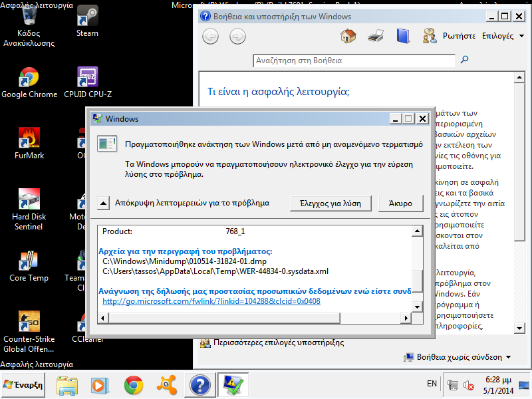Click the details pane vertical scrollbar thumb
The image size is (532, 399).
coord(418,281)
